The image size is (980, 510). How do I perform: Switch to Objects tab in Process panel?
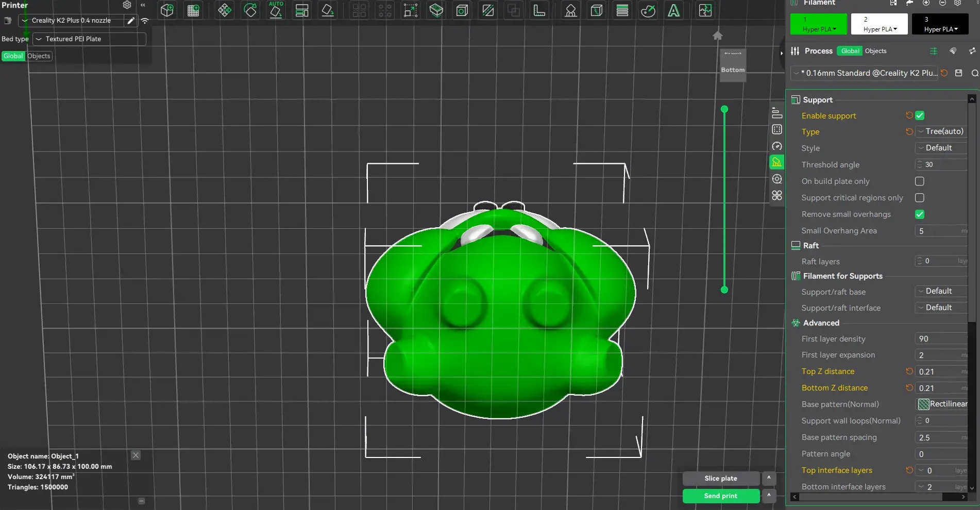pos(875,51)
